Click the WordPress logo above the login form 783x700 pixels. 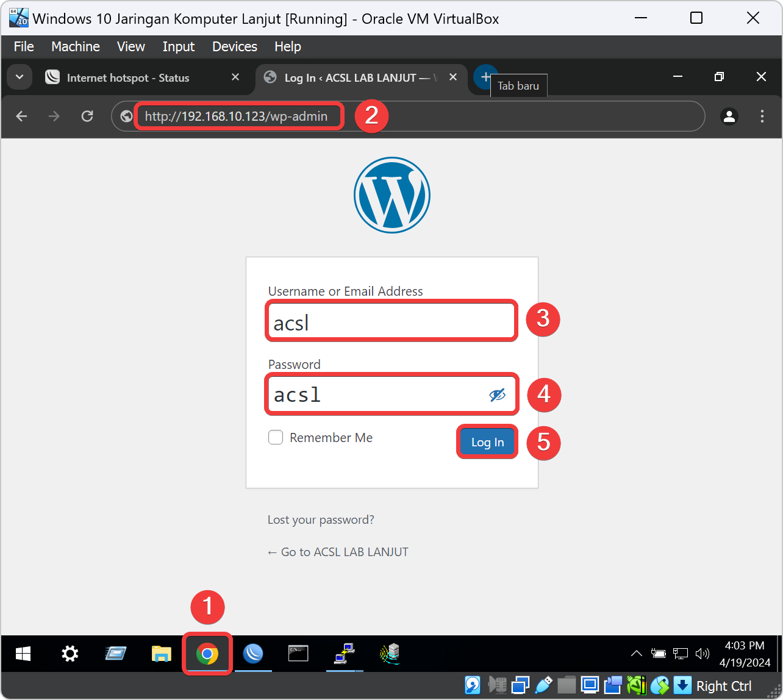392,195
